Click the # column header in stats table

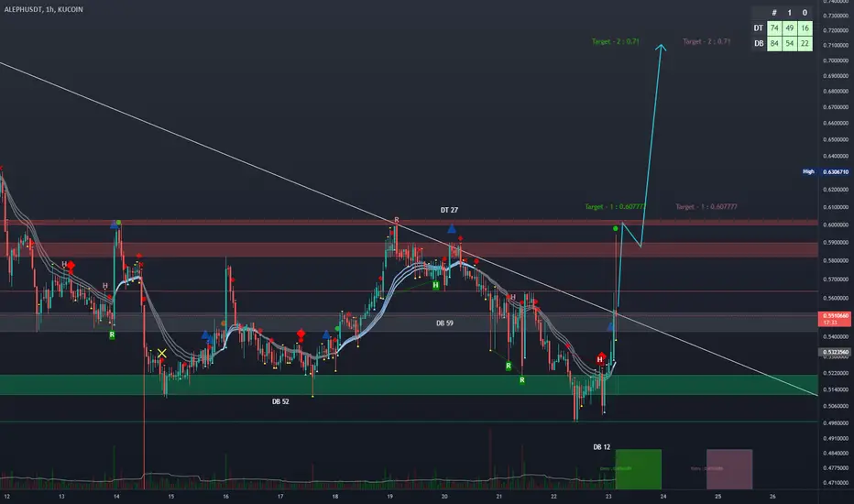[x=774, y=13]
